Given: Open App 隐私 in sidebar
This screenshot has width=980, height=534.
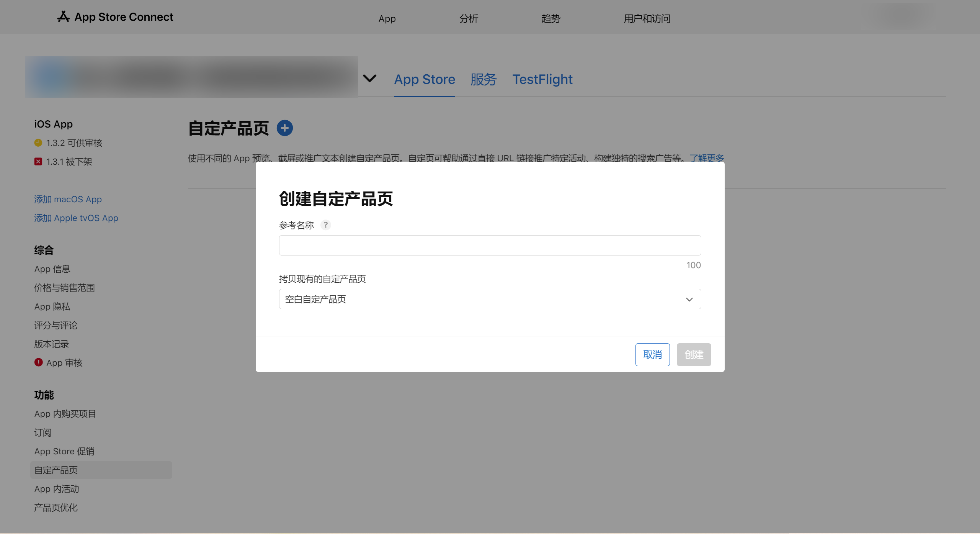Looking at the screenshot, I should pyautogui.click(x=52, y=306).
